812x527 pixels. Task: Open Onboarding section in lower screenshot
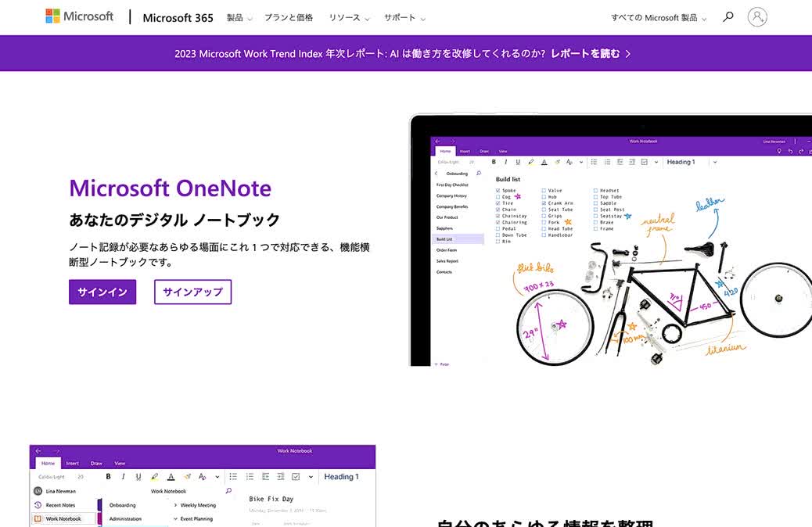(x=123, y=505)
